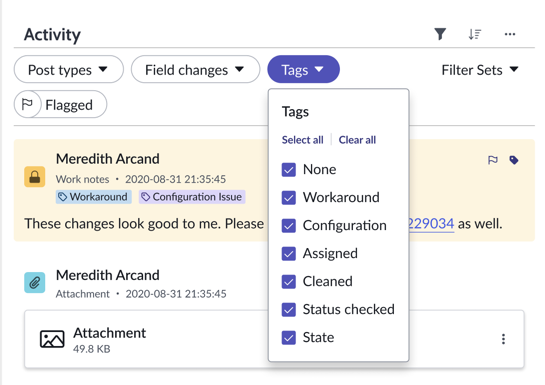The width and height of the screenshot is (545, 385).
Task: Toggle the Flagged filter chip
Action: click(60, 104)
